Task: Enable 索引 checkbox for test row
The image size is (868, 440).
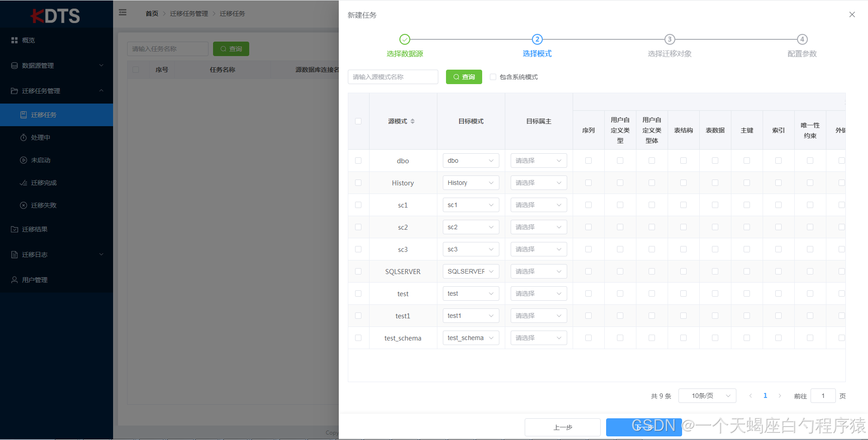Action: 778,293
